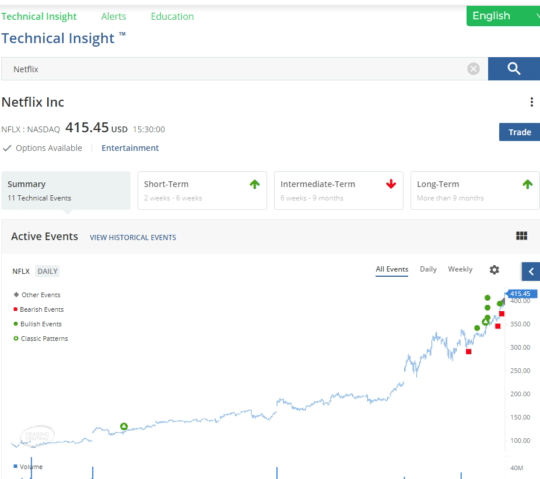Click the NFLX chart symbol label
The height and width of the screenshot is (479, 540).
[21, 271]
